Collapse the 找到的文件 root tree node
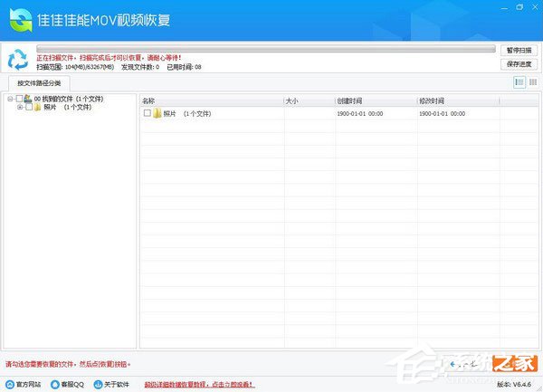 9,99
